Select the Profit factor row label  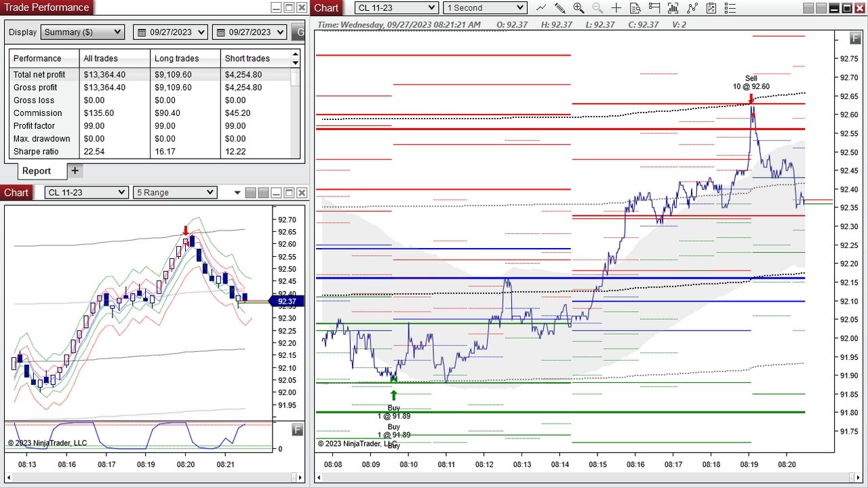(x=35, y=126)
